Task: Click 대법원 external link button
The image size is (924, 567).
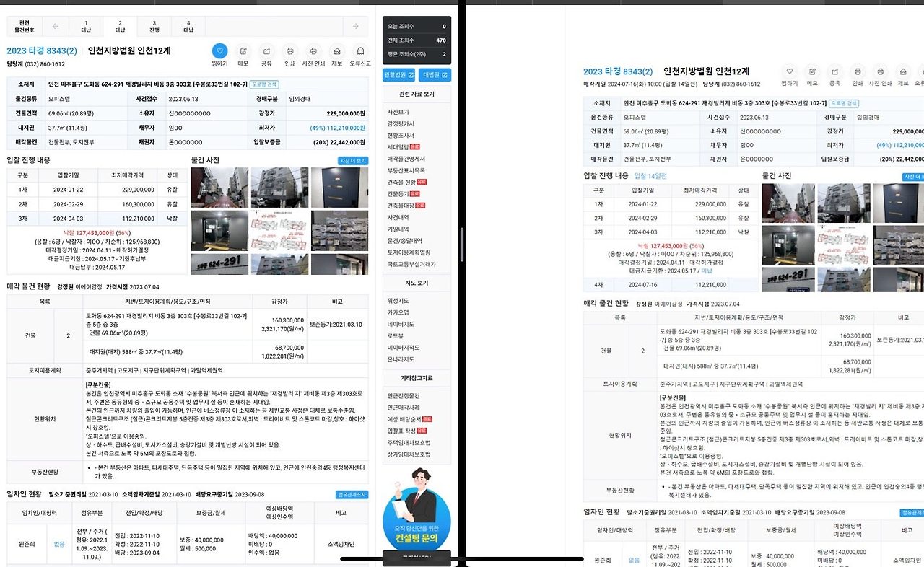Action: [x=435, y=75]
